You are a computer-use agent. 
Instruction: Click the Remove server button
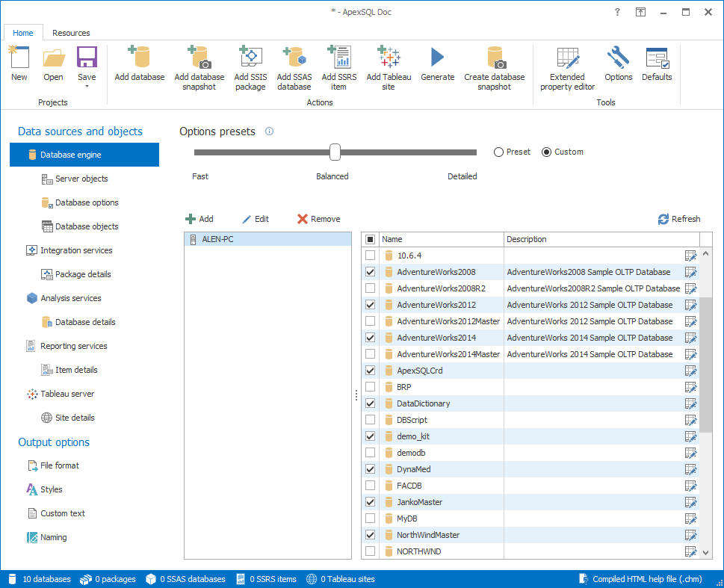(318, 219)
